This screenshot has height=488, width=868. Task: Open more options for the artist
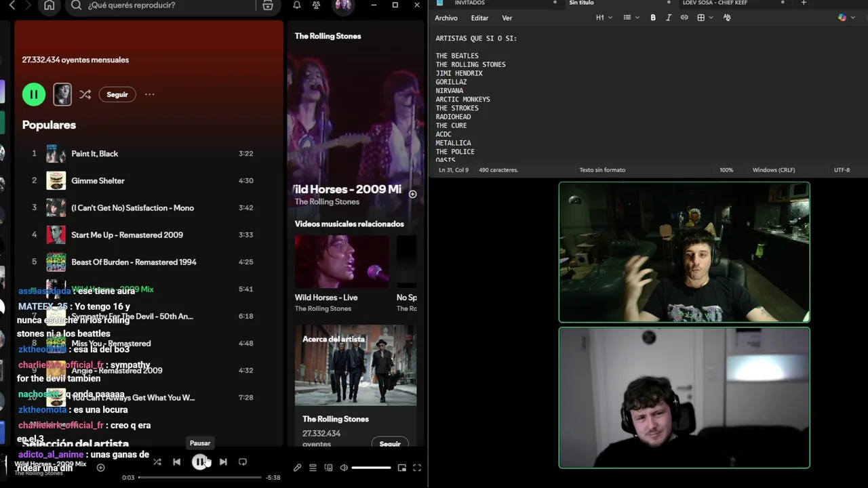149,95
